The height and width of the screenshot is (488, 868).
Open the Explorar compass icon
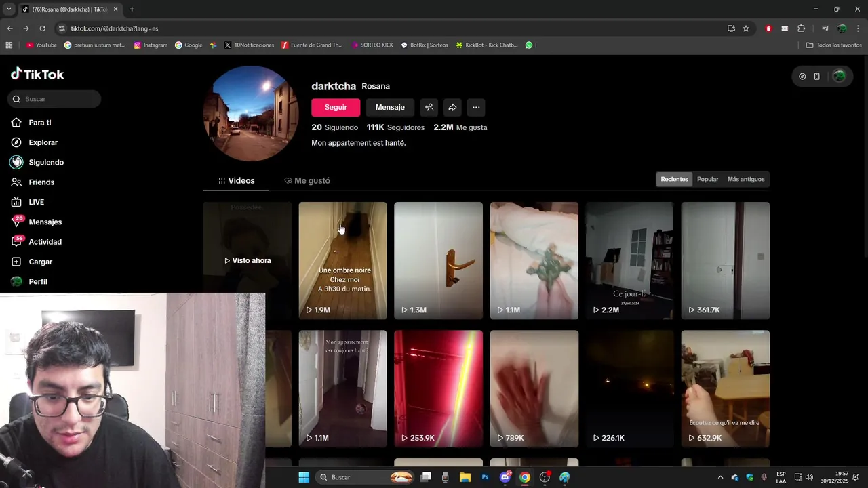pyautogui.click(x=16, y=142)
